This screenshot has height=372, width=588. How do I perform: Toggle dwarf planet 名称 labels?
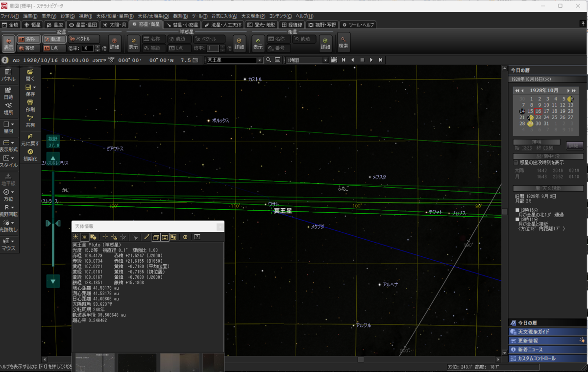153,39
